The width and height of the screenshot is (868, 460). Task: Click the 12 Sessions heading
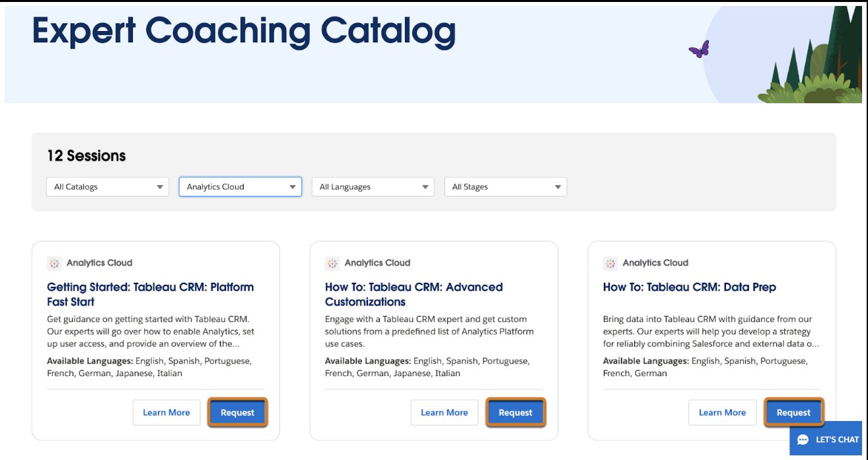point(87,156)
